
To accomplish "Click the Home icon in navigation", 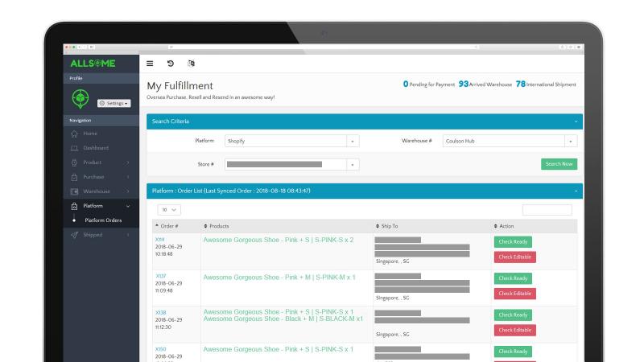I will coord(74,134).
